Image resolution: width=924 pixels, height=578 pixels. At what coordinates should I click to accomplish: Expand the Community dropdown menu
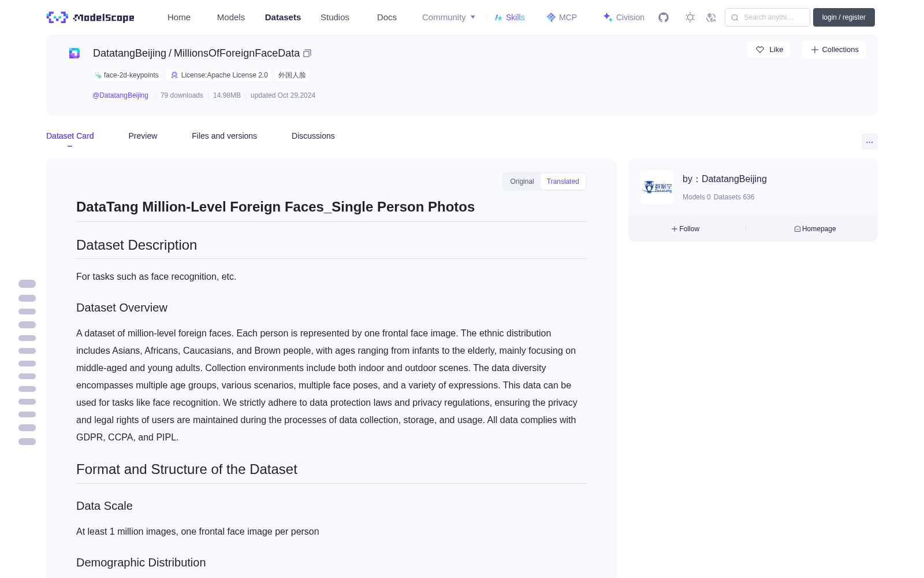point(449,17)
